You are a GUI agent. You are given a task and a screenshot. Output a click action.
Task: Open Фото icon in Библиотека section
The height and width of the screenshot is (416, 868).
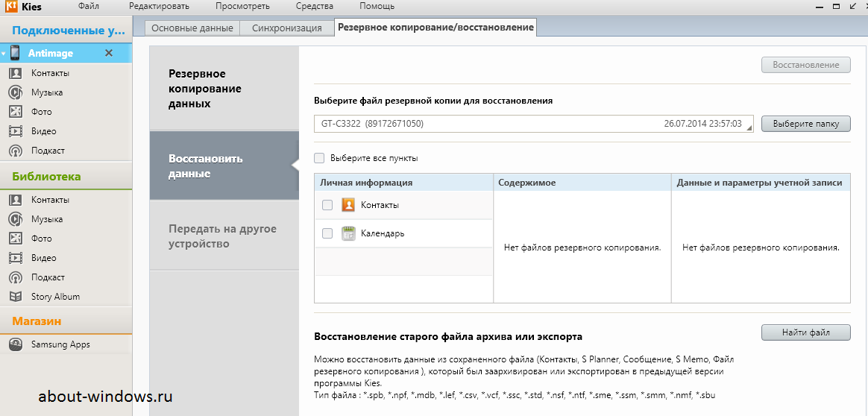pyautogui.click(x=16, y=239)
